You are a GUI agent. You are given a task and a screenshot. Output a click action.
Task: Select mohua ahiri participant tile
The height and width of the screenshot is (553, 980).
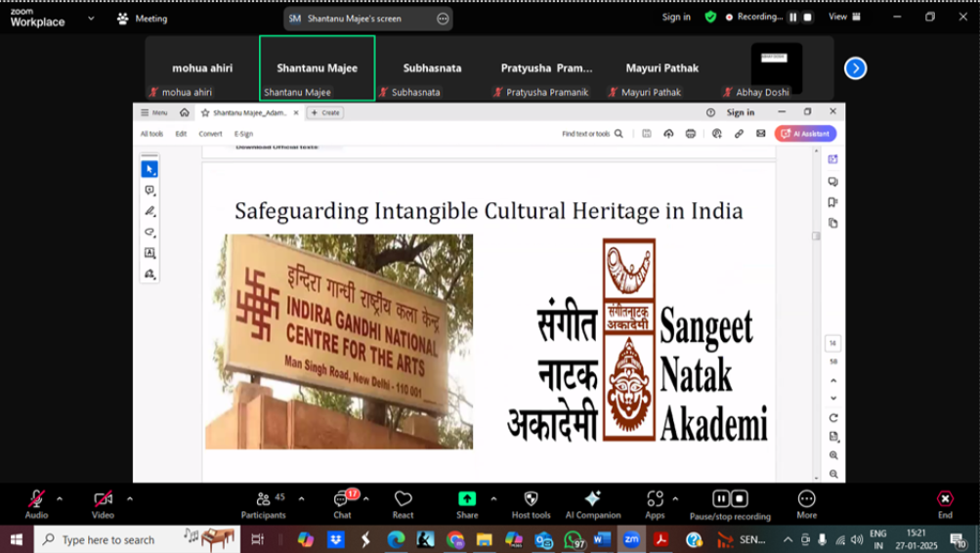(202, 68)
